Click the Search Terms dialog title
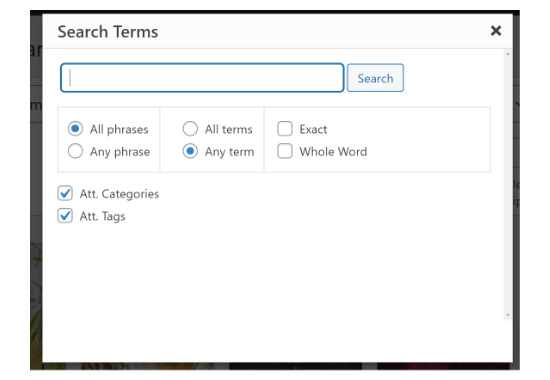Screen dimensions: 550x380 click(108, 32)
